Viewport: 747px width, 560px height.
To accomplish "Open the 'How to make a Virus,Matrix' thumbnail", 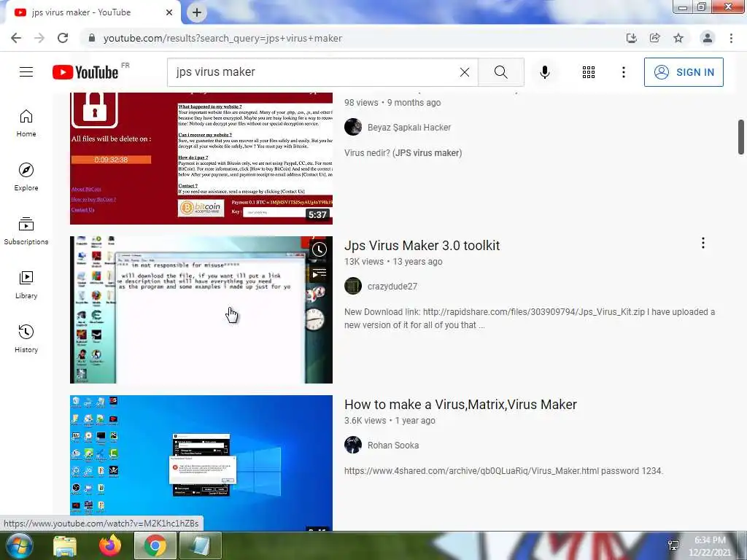I will (201, 463).
